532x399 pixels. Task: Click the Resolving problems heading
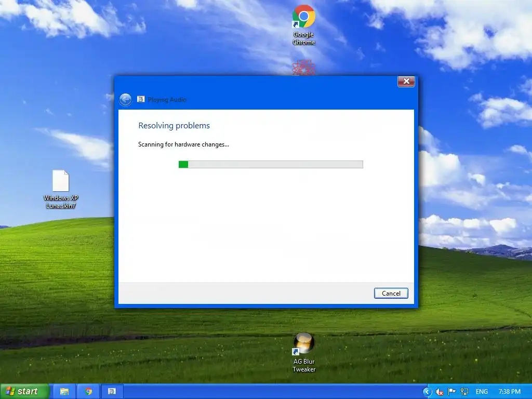click(x=174, y=126)
